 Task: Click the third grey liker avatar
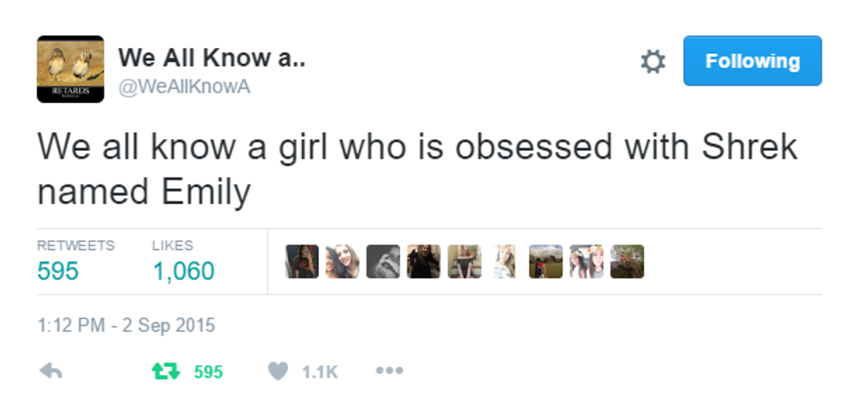[383, 262]
